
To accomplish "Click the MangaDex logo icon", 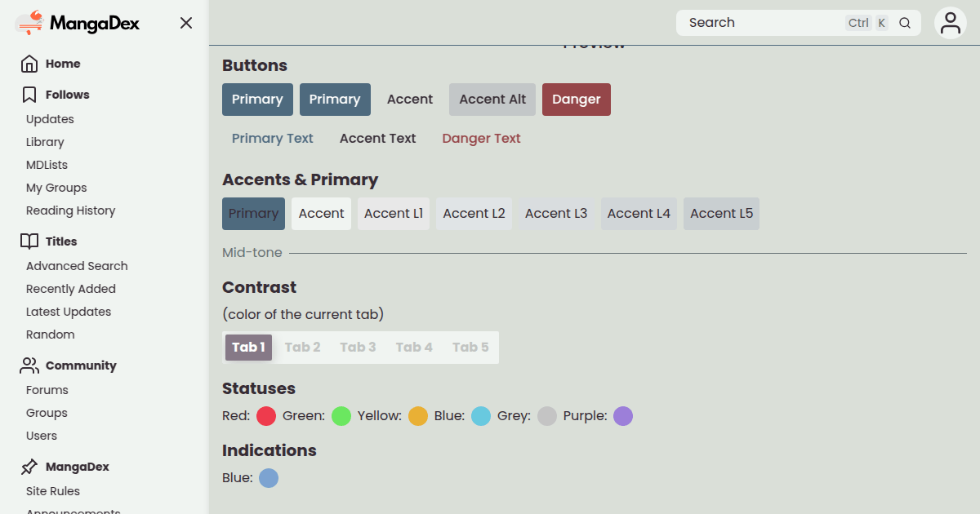I will 29,23.
